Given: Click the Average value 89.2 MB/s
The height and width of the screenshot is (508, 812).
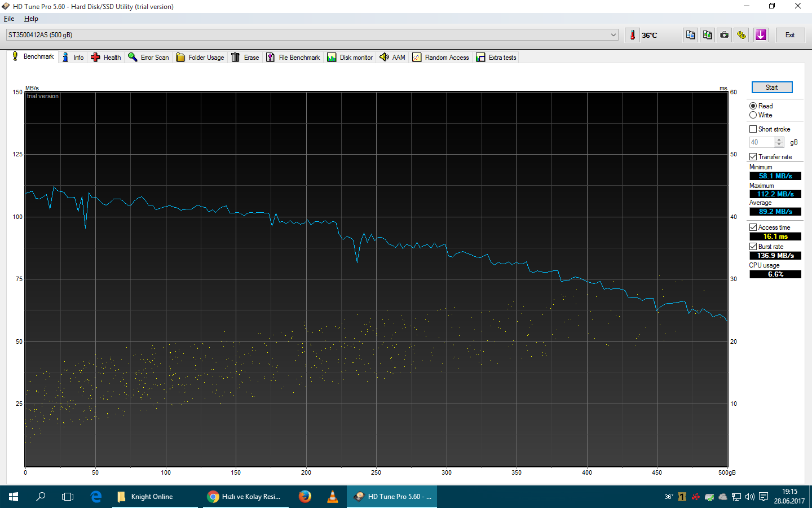Looking at the screenshot, I should [x=775, y=212].
